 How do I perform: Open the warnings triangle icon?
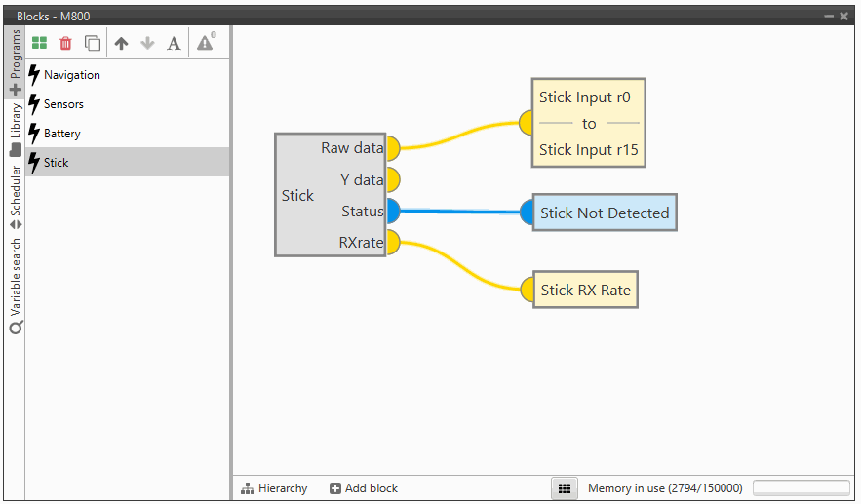205,43
